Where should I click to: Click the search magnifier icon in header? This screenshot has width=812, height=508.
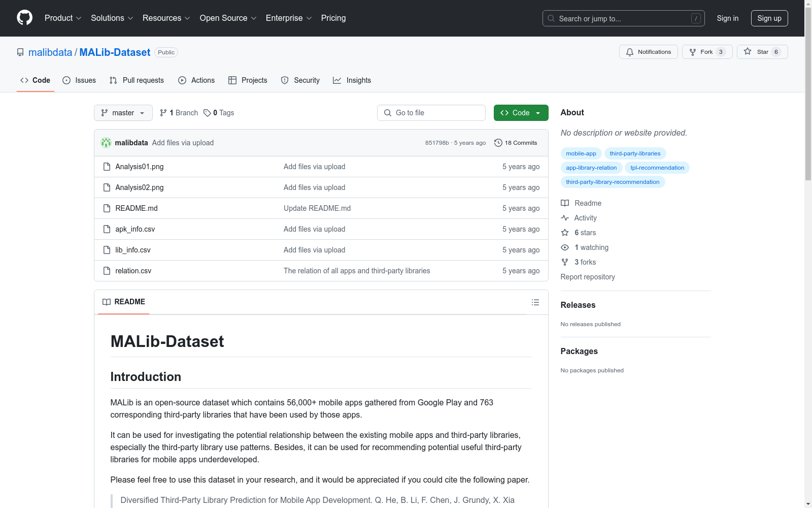pos(551,18)
